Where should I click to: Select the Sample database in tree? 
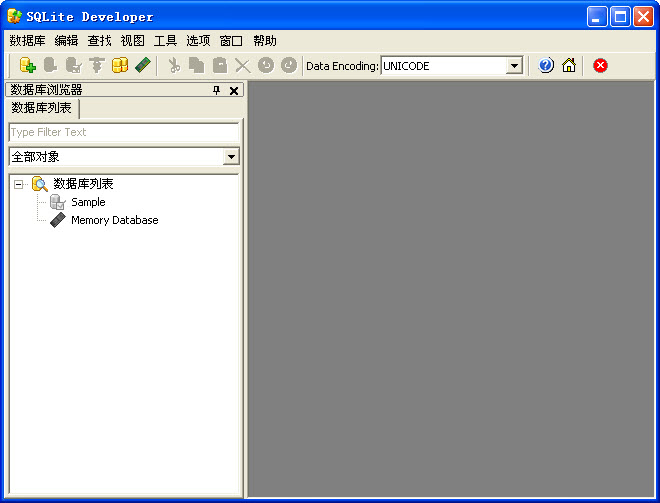pos(87,202)
